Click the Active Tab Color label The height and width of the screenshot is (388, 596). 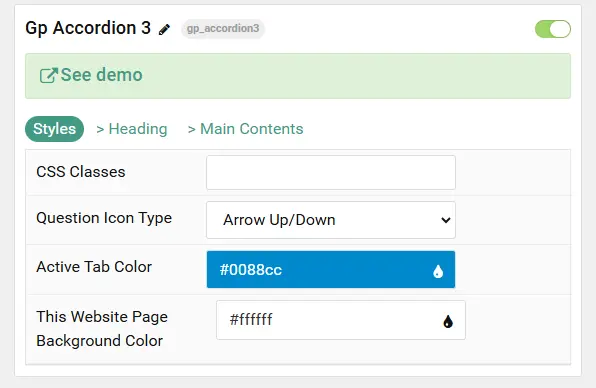94,267
